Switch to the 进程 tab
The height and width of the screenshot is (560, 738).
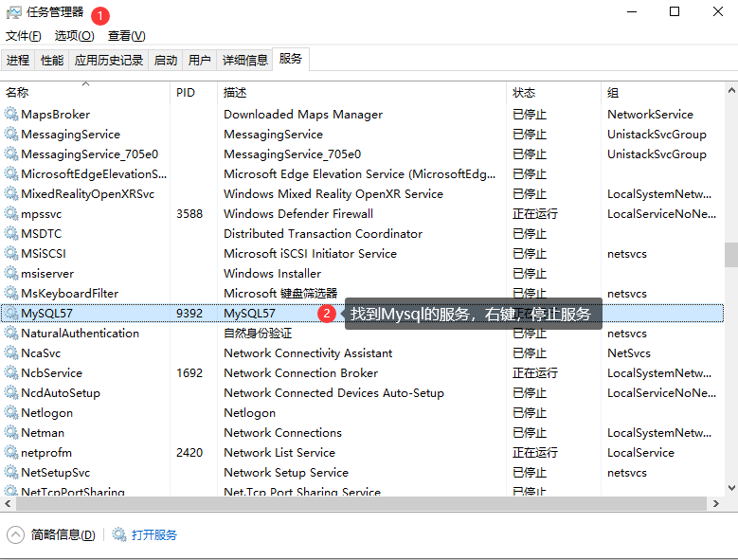coord(17,60)
